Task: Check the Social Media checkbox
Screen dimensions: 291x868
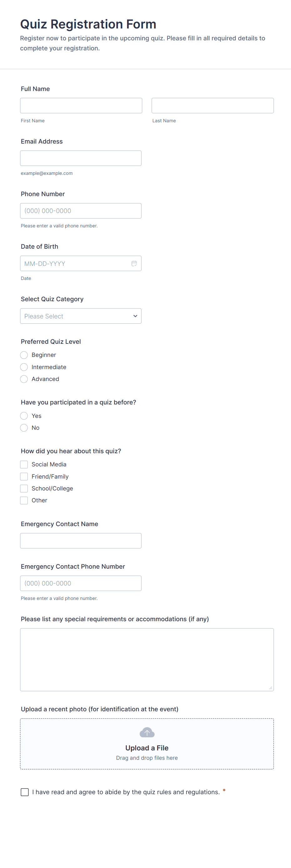Action: (x=24, y=465)
